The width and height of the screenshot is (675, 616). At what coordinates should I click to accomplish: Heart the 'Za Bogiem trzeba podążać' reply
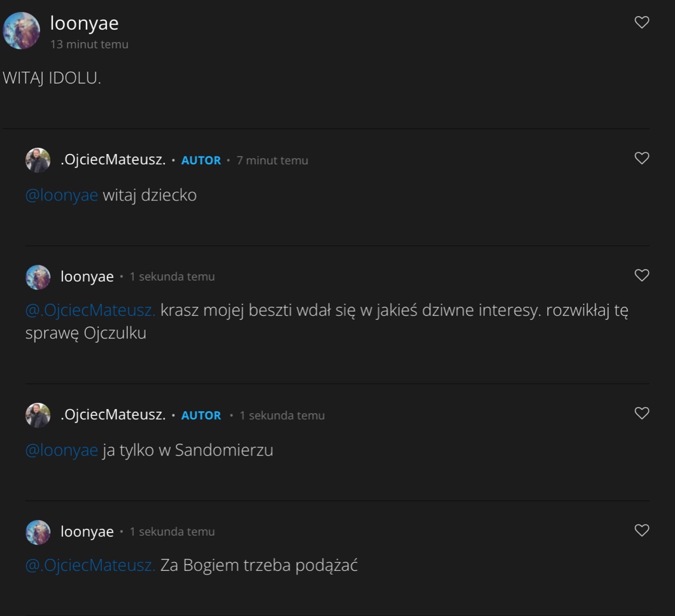click(642, 531)
